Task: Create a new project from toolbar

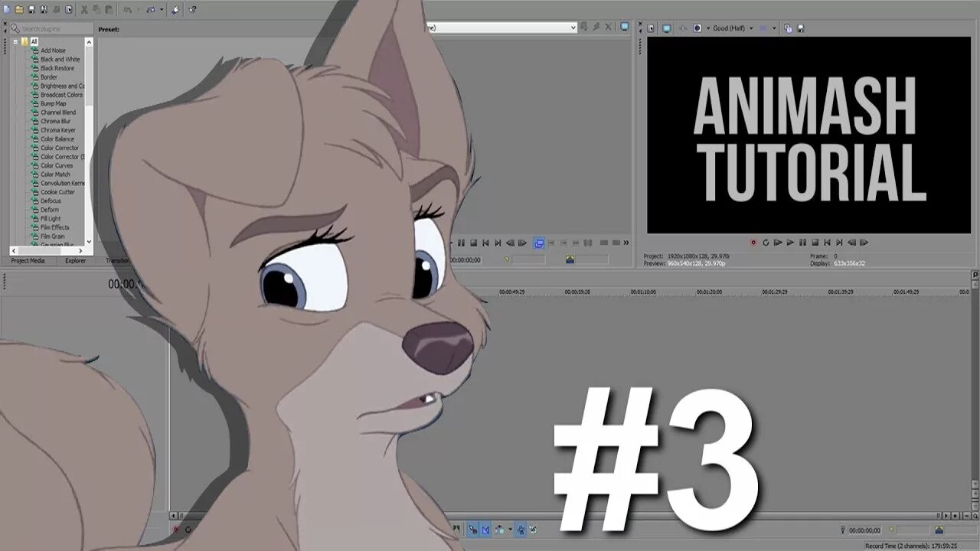Action: coord(7,9)
